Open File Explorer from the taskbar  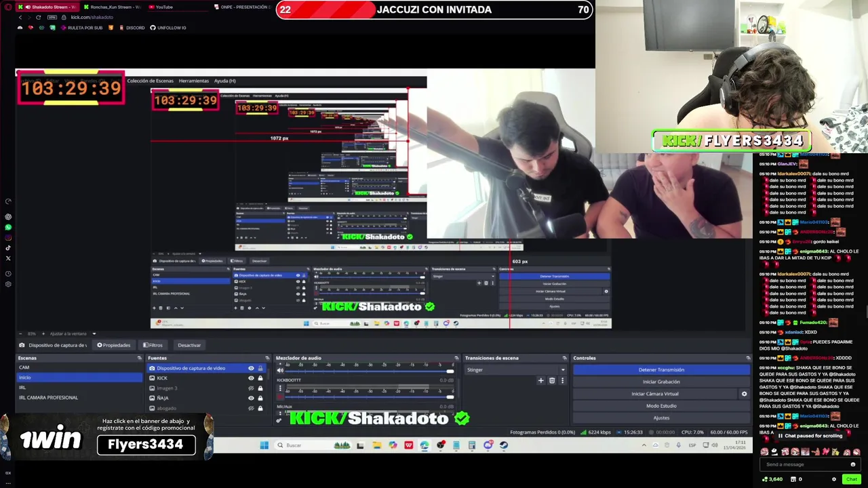(x=377, y=445)
